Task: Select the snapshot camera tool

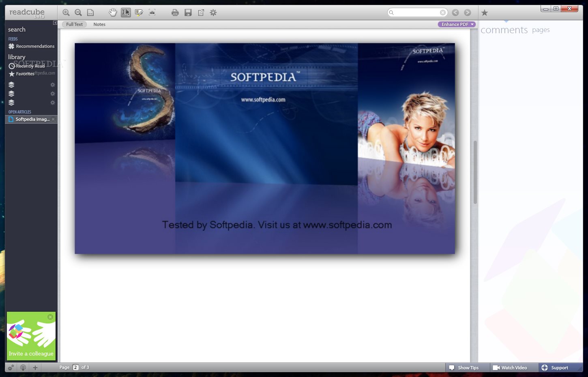Action: coord(152,13)
